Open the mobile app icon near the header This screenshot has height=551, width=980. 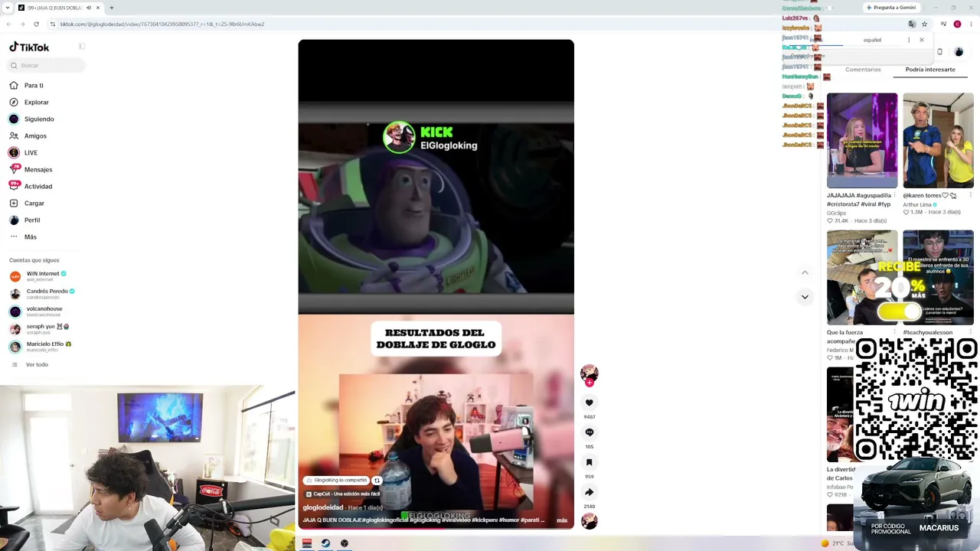(x=939, y=52)
